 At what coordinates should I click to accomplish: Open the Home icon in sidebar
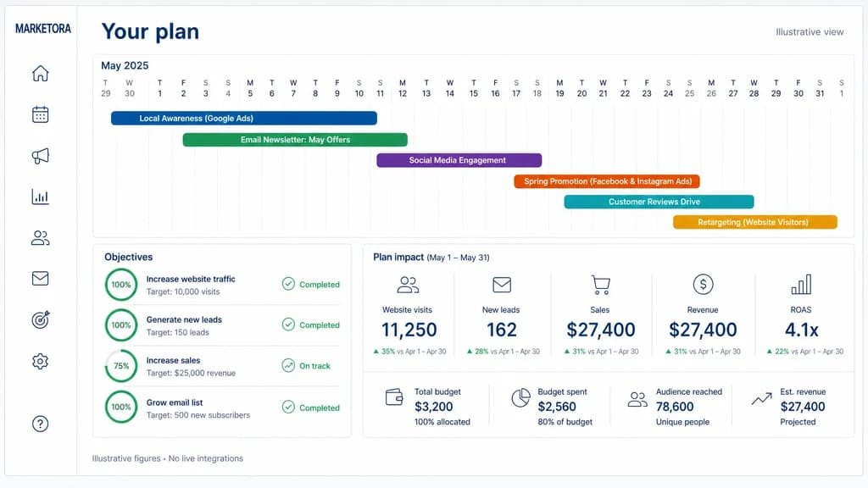pyautogui.click(x=41, y=73)
